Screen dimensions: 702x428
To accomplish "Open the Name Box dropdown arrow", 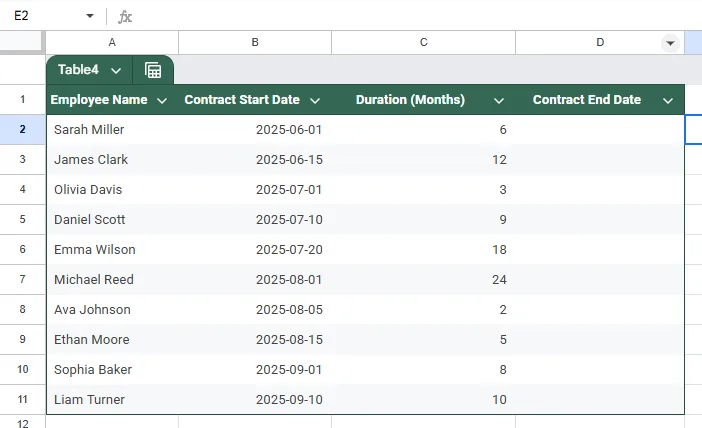I will click(x=90, y=16).
